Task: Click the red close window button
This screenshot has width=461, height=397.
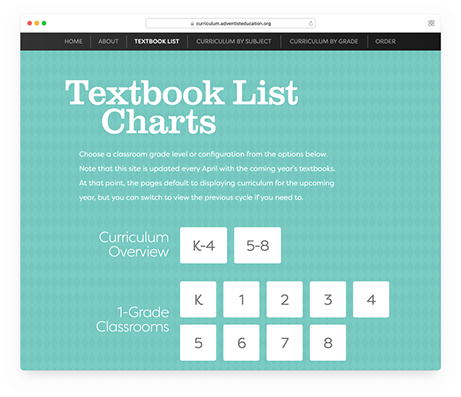Action: point(29,23)
